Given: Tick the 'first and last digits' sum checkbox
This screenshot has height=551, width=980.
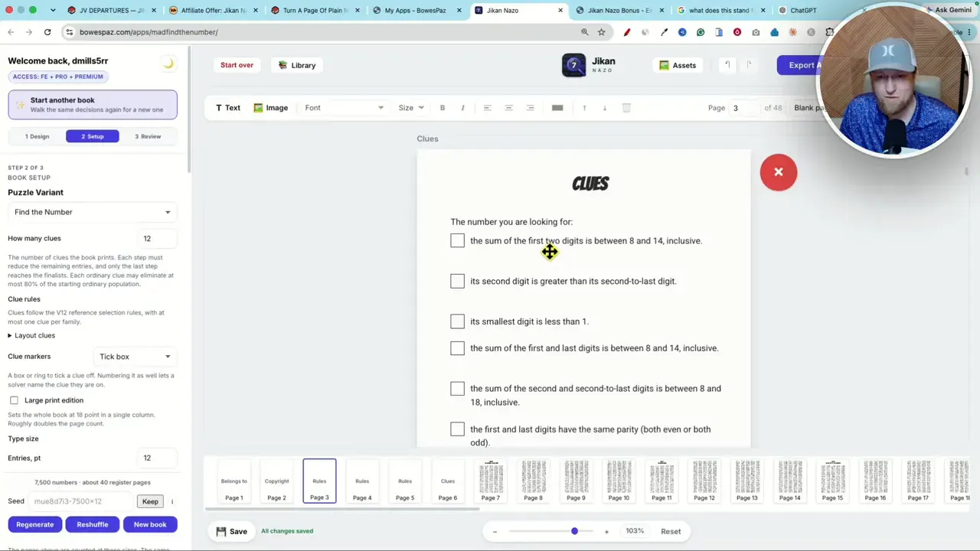Looking at the screenshot, I should (x=457, y=348).
